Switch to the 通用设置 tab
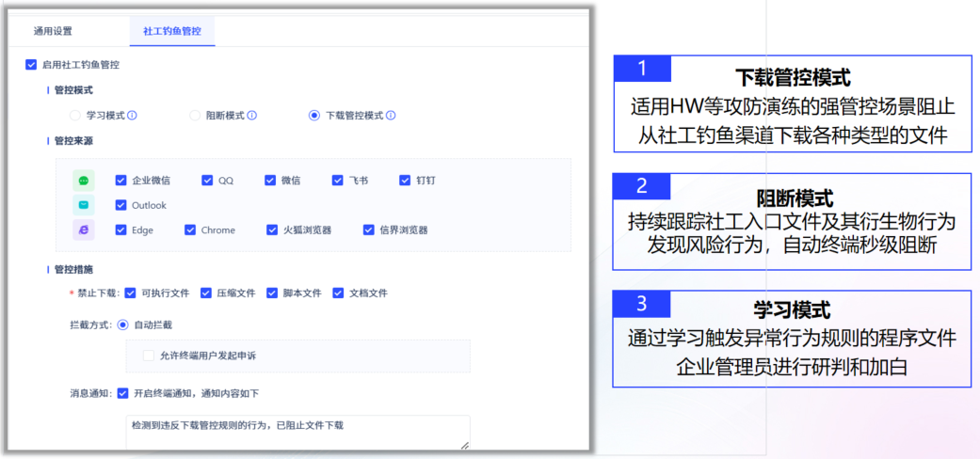980x459 pixels. point(53,31)
